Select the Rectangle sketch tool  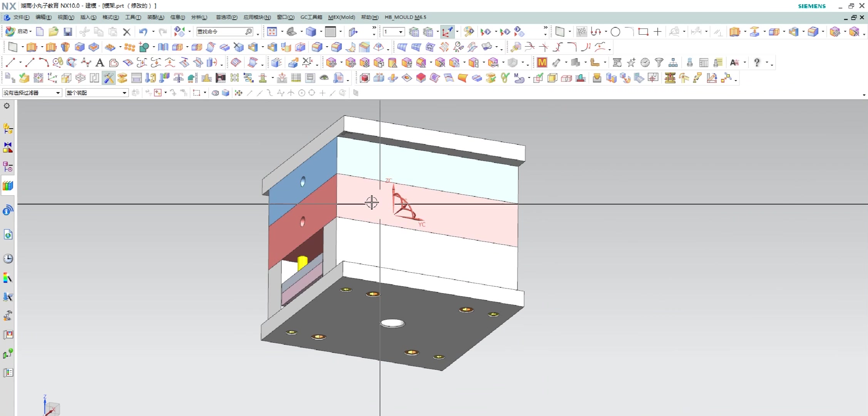pos(643,32)
